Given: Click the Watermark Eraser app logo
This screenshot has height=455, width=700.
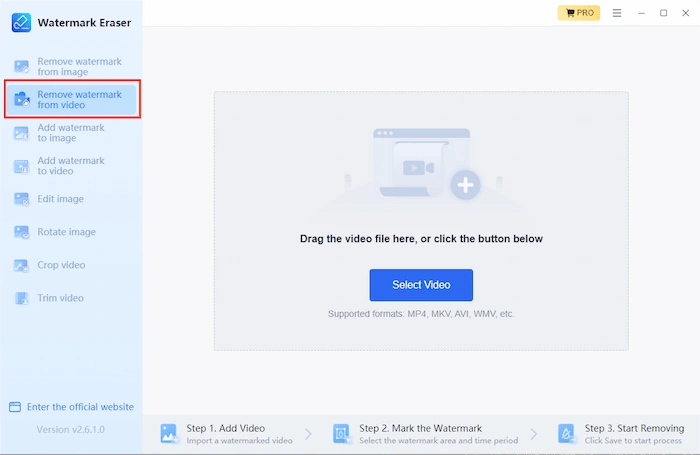Looking at the screenshot, I should [x=21, y=22].
